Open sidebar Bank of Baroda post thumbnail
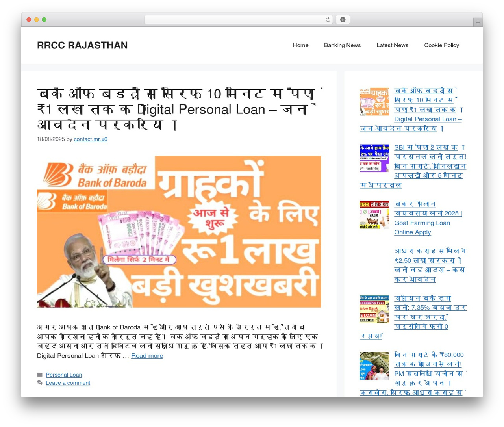This screenshot has width=504, height=427. 374,102
